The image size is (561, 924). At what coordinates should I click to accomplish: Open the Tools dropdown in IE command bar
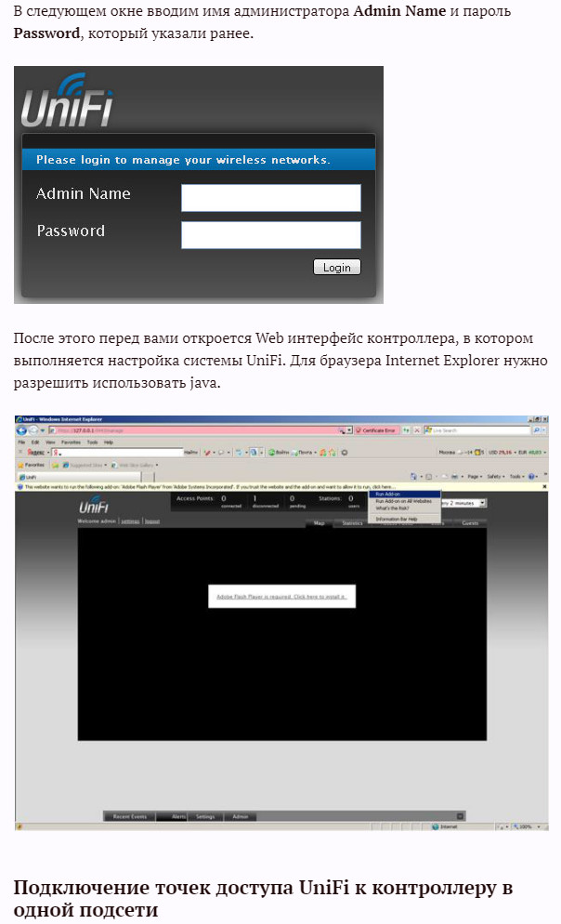[516, 476]
